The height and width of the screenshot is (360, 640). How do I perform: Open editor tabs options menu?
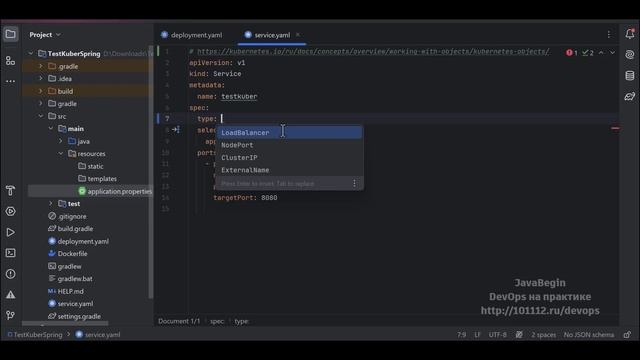(609, 35)
